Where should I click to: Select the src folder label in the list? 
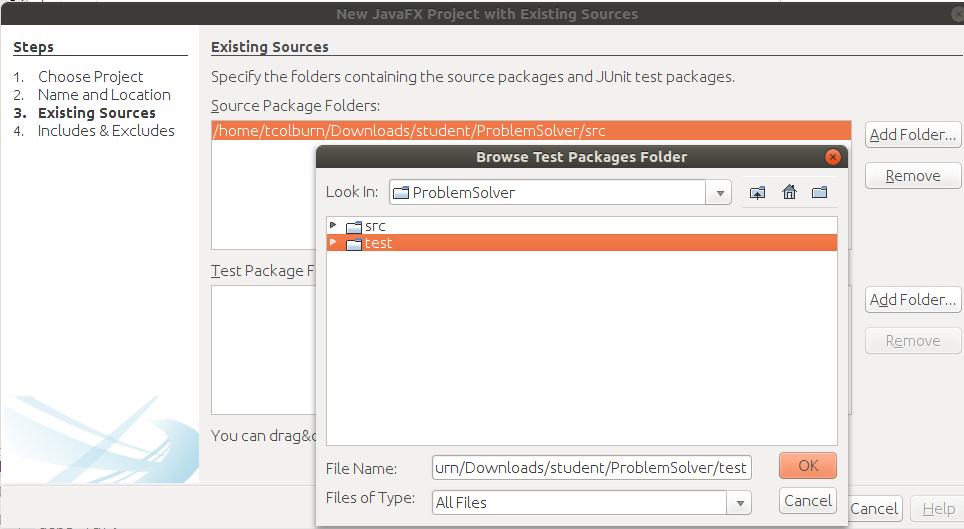click(x=375, y=226)
